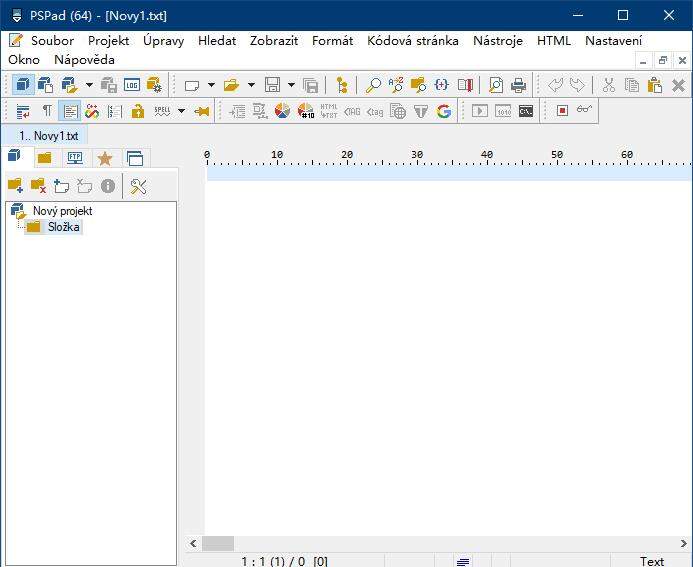Select the Novy1.txt document tab
This screenshot has height=567, width=693.
point(44,135)
